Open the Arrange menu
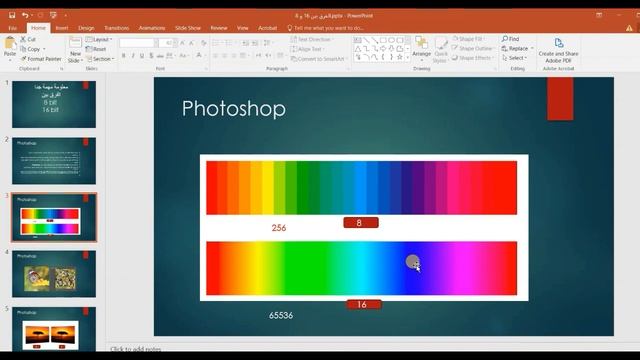This screenshot has height=360, width=640. tap(422, 48)
